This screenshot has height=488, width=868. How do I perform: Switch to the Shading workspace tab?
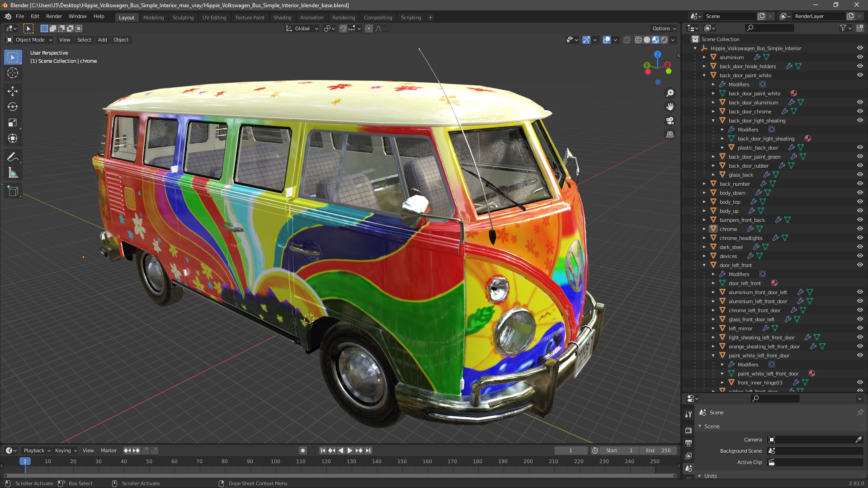(x=282, y=18)
